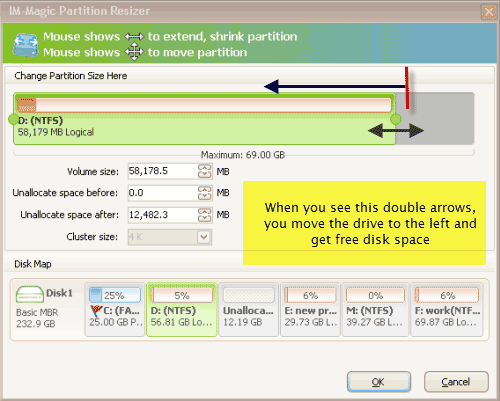Click the Unallocate space after field
The image size is (500, 401).
tap(163, 215)
